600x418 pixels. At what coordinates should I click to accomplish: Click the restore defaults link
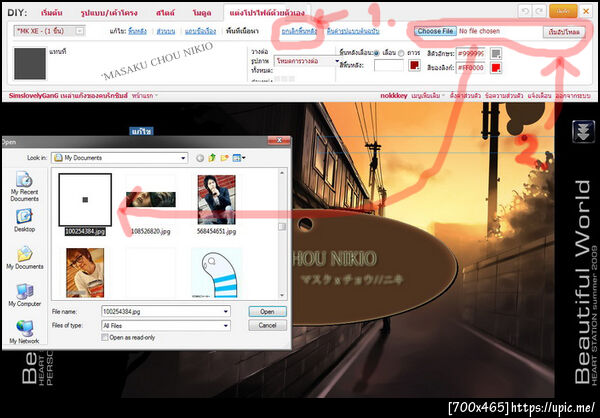(x=353, y=31)
